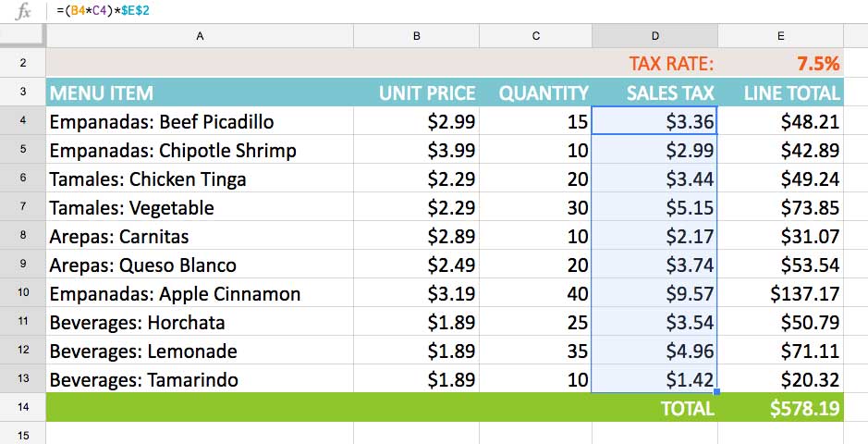Select column A header

click(200, 35)
